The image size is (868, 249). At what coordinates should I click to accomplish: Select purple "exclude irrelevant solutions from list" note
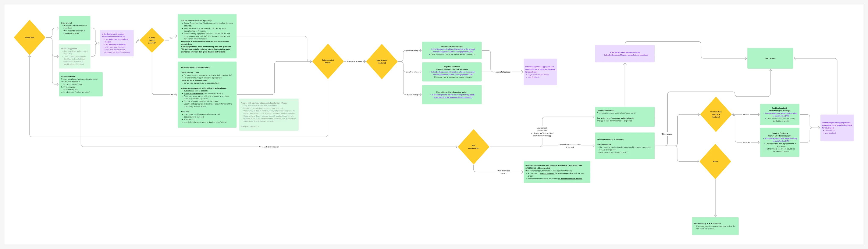point(117,43)
